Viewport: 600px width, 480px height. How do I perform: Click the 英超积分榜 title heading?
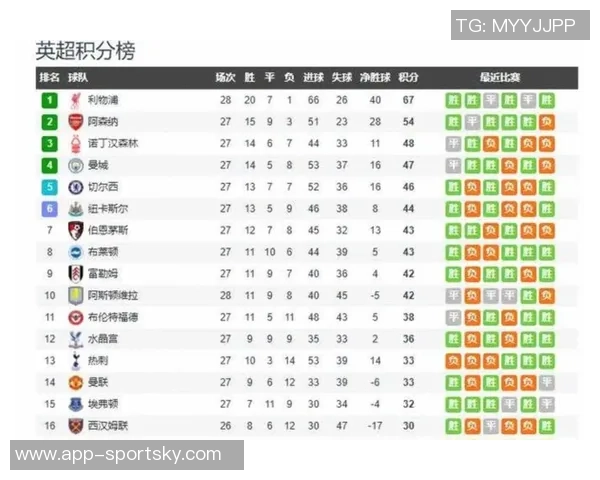pyautogui.click(x=85, y=50)
